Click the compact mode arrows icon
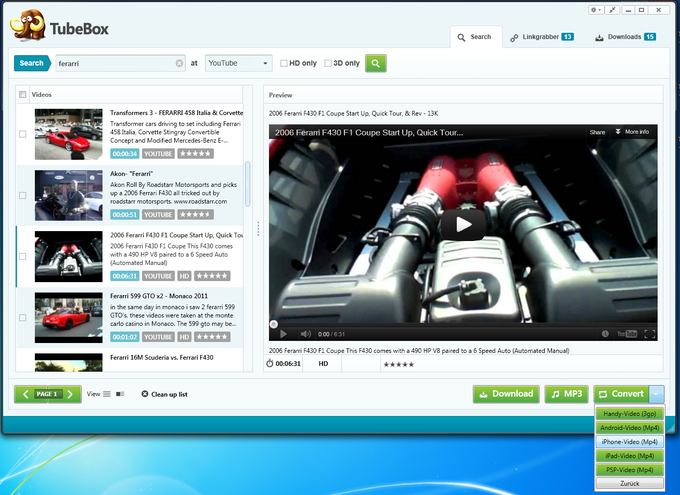The width and height of the screenshot is (680, 495). [x=612, y=10]
